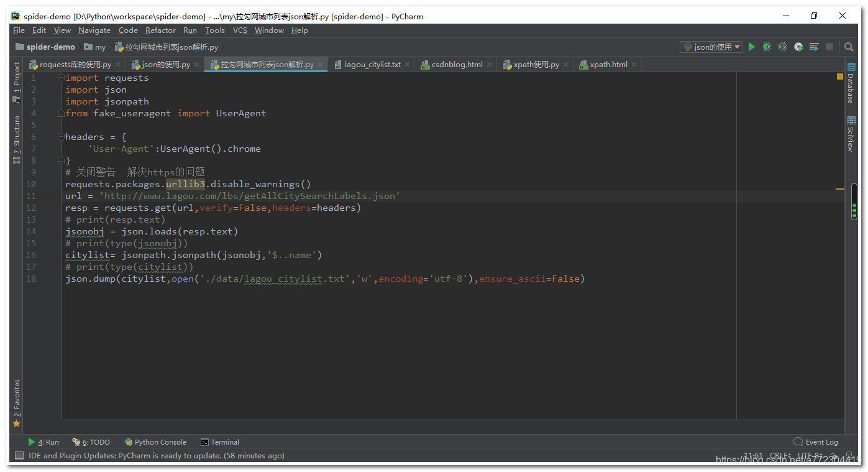Change file encoding via UTF-8 selector
868x472 pixels.
coord(809,455)
